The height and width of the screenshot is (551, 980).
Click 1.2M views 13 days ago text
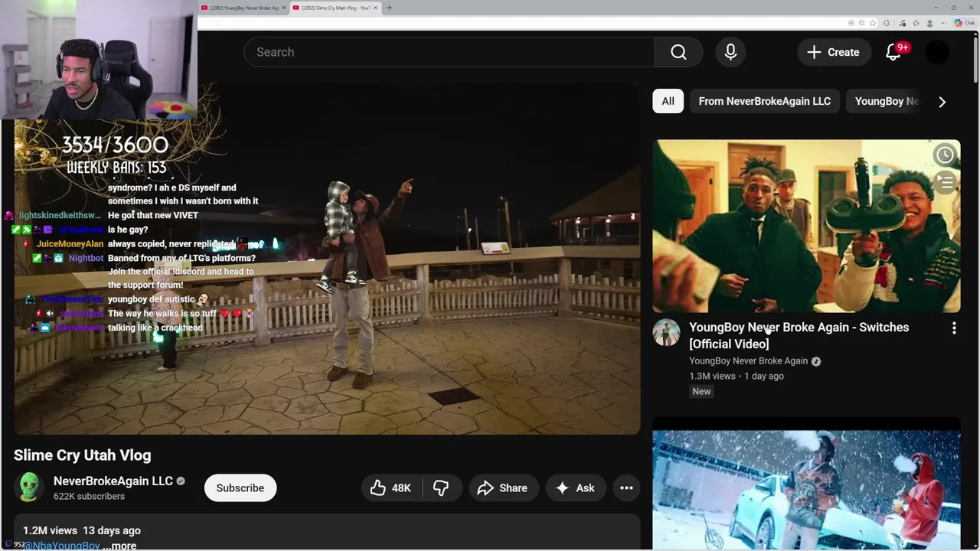tap(81, 530)
